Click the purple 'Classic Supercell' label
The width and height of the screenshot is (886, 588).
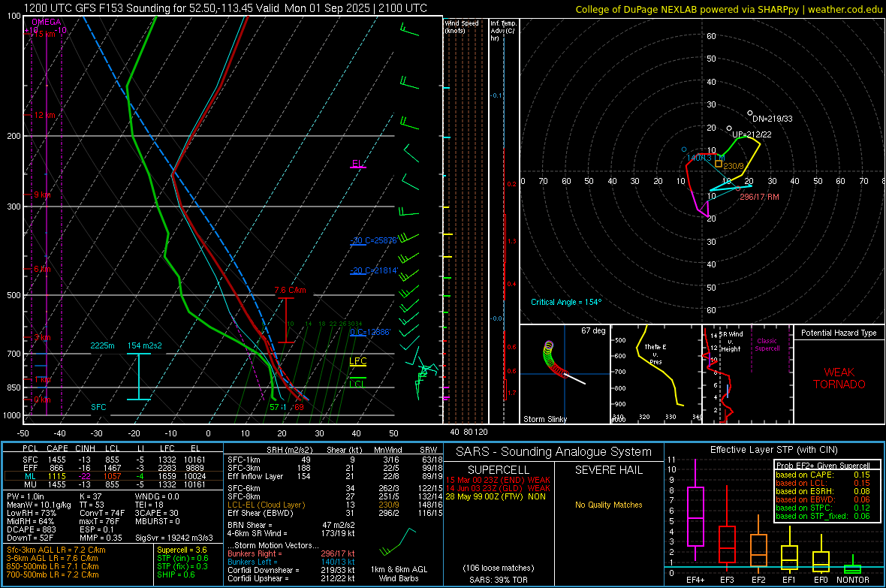click(767, 345)
